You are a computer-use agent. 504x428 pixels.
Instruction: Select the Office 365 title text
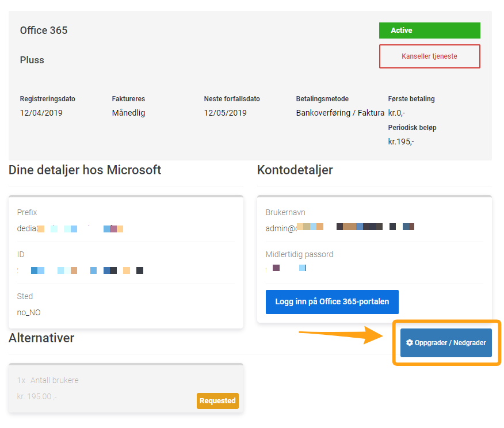[44, 30]
